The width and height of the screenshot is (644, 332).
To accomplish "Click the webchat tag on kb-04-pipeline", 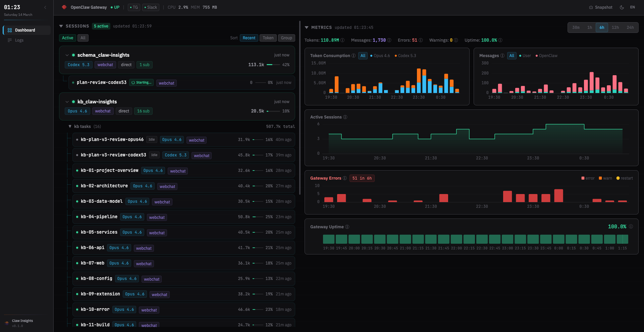I will [x=157, y=217].
